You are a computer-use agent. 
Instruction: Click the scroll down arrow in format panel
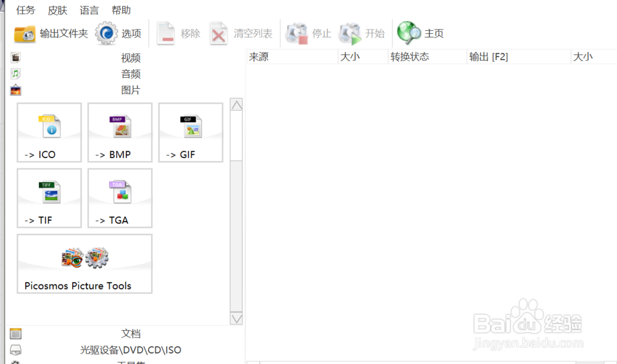(x=236, y=318)
